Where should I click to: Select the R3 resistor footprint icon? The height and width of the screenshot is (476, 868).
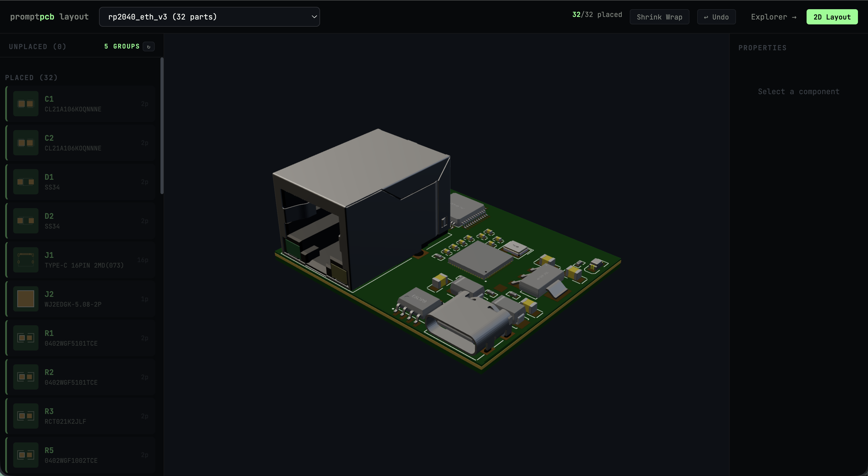(x=26, y=416)
